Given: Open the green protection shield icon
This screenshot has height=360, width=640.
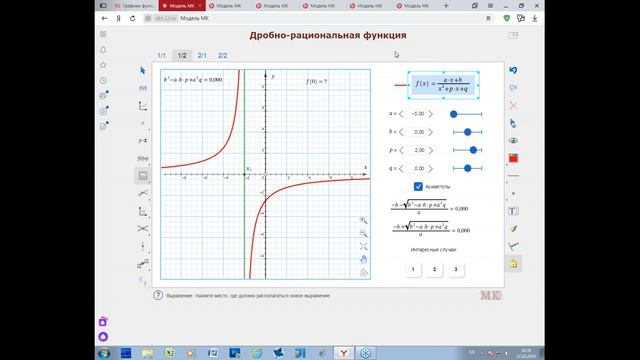Looking at the screenshot, I should [x=507, y=18].
